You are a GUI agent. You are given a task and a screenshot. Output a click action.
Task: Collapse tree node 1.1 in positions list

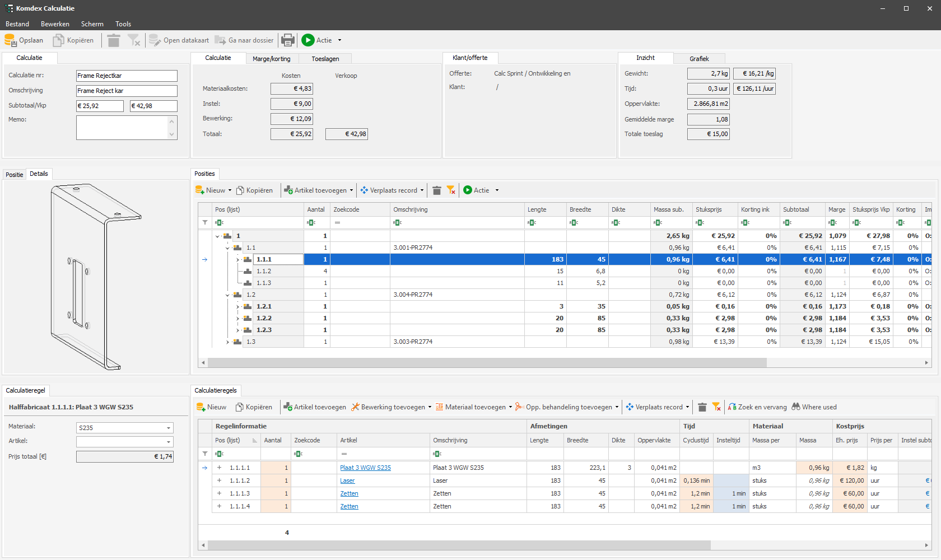[x=227, y=248]
